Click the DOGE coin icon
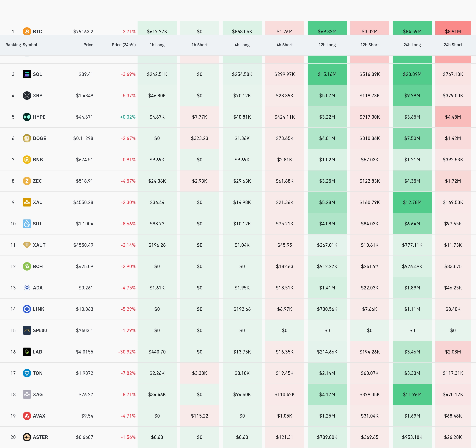The height and width of the screenshot is (448, 476). (27, 138)
